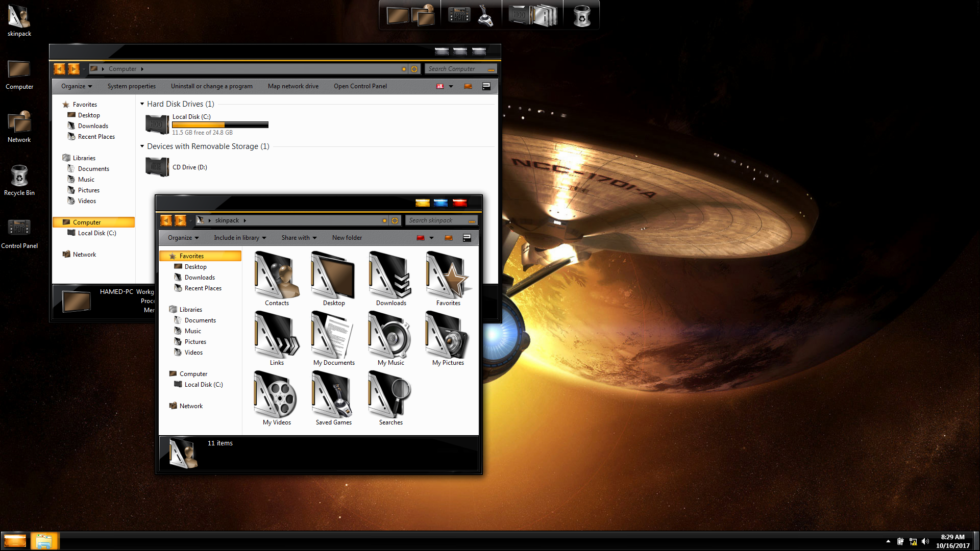Open Recycle Bin on the desktop
980x551 pixels.
point(19,177)
